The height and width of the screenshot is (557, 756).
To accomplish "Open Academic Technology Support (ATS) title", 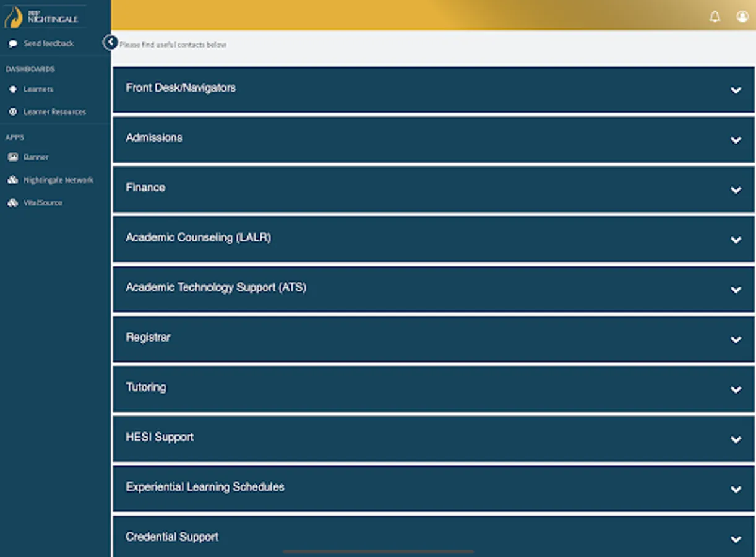I will point(216,288).
